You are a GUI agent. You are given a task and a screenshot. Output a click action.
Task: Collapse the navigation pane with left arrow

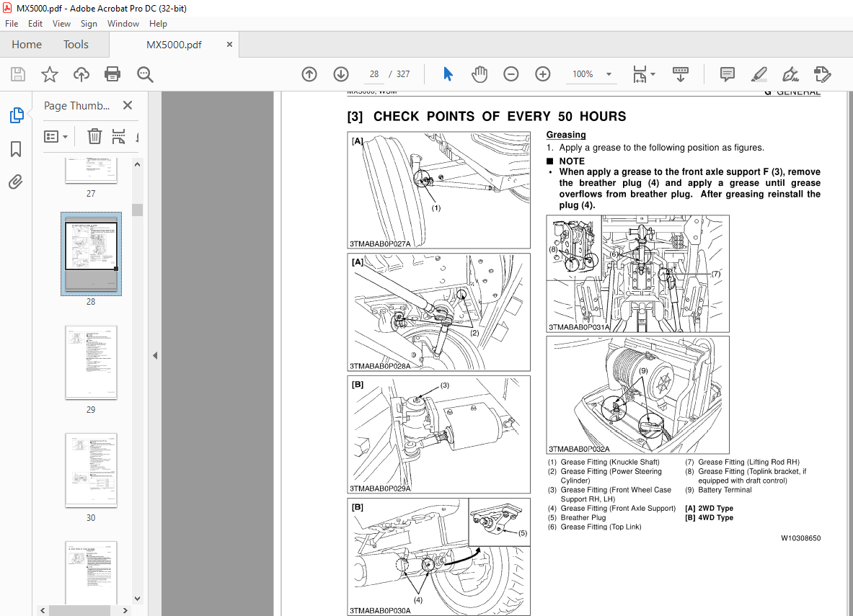(x=155, y=356)
